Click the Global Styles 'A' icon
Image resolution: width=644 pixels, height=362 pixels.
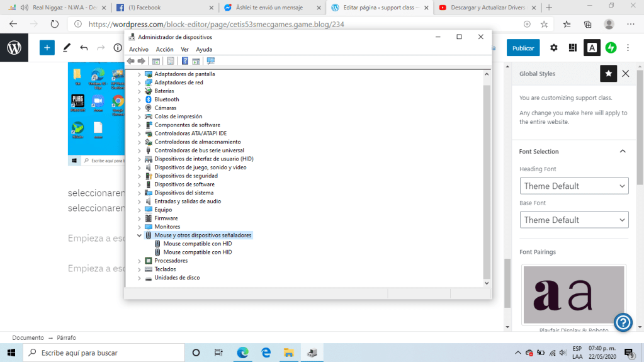(592, 48)
